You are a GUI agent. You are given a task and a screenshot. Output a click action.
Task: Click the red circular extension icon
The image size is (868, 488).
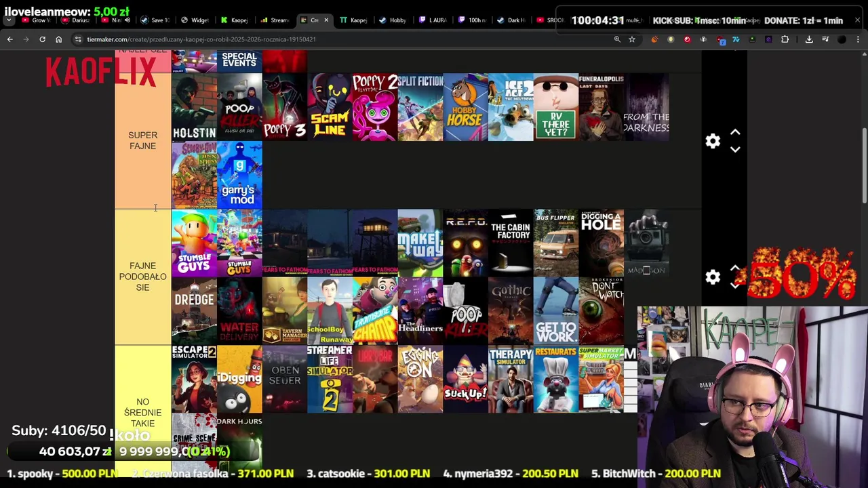click(x=687, y=39)
